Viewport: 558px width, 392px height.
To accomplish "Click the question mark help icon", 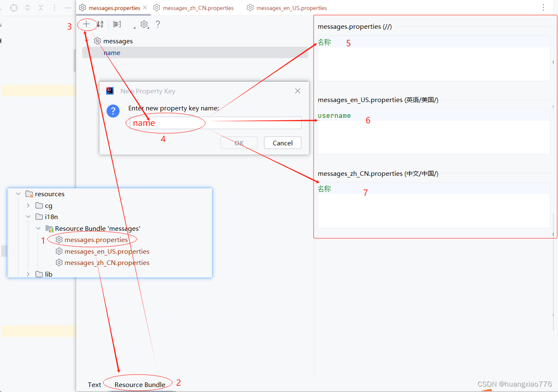I will 158,24.
